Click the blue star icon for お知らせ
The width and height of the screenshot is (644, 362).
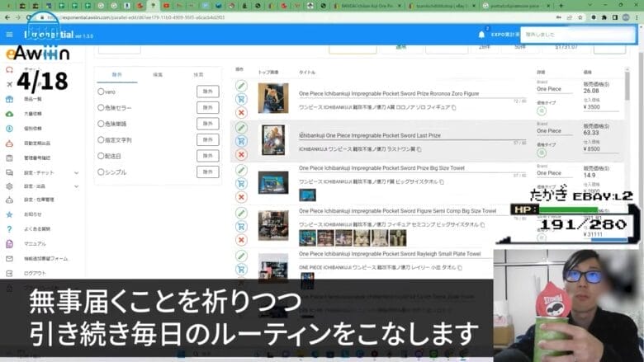[x=9, y=214]
